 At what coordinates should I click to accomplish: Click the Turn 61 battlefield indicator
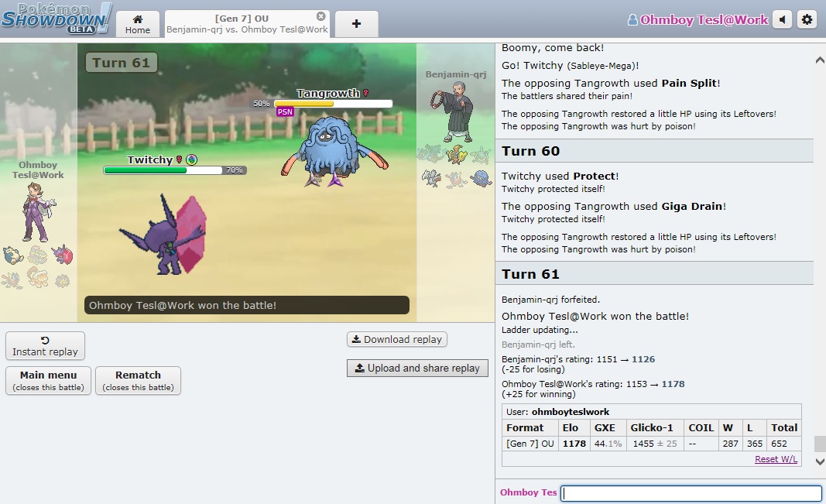coord(122,63)
